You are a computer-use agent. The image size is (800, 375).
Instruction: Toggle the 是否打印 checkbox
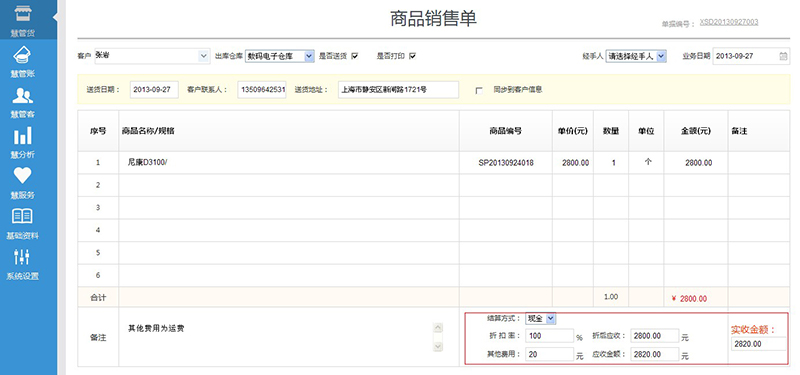(412, 56)
